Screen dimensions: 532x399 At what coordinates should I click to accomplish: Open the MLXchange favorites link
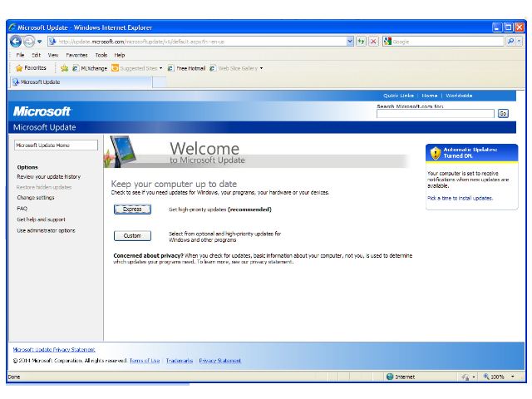click(90, 68)
